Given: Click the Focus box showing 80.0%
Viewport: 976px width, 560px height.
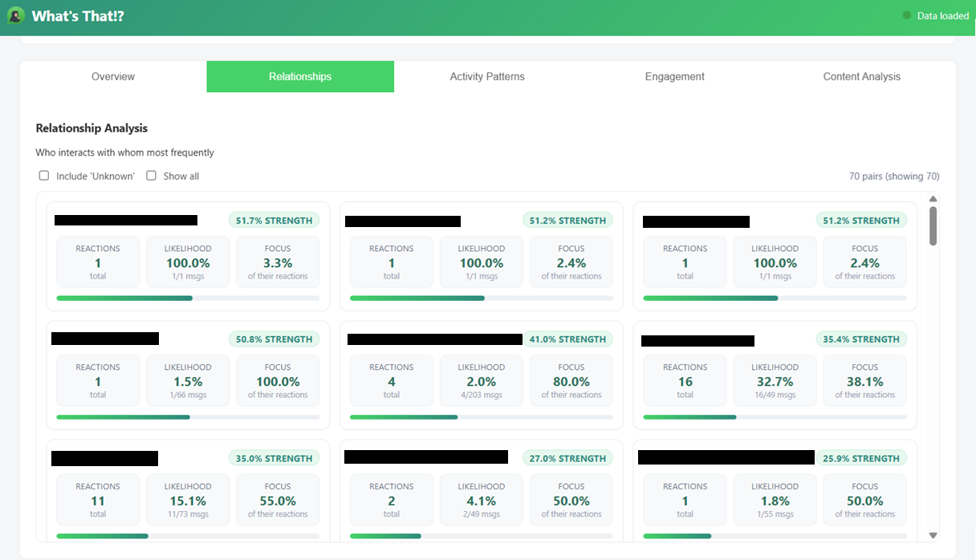Looking at the screenshot, I should 571,381.
